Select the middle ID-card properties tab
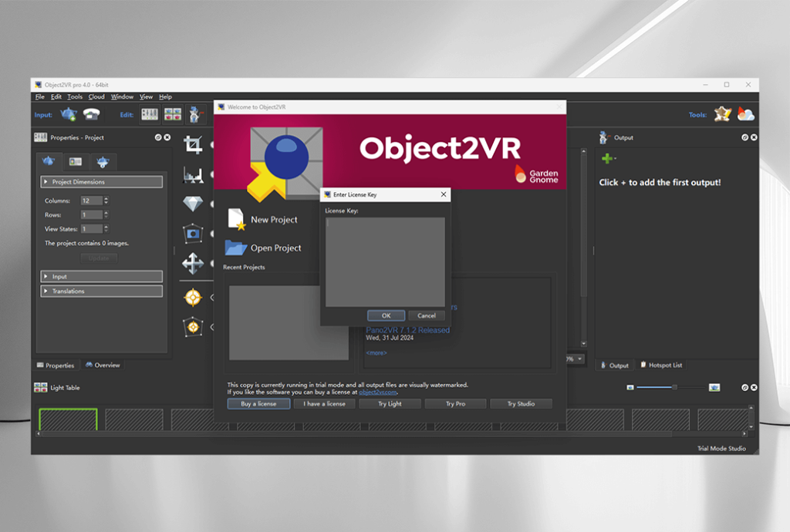 (x=76, y=162)
